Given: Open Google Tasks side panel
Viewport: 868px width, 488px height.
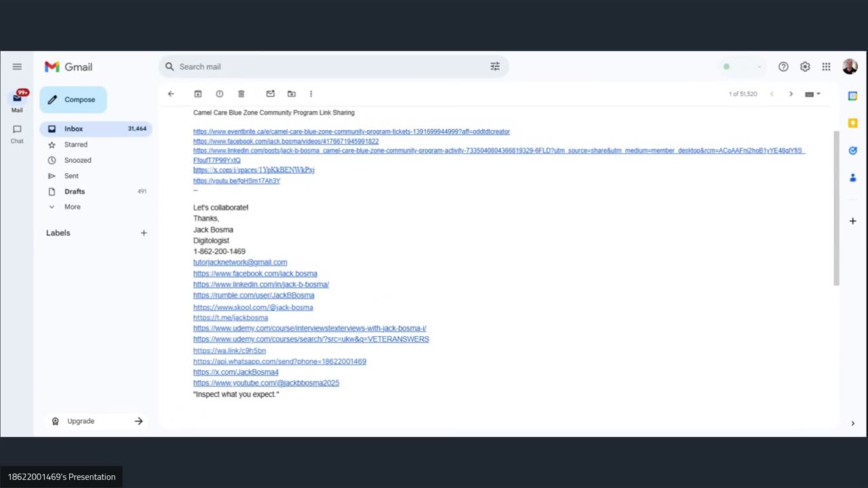Looking at the screenshot, I should click(x=853, y=150).
